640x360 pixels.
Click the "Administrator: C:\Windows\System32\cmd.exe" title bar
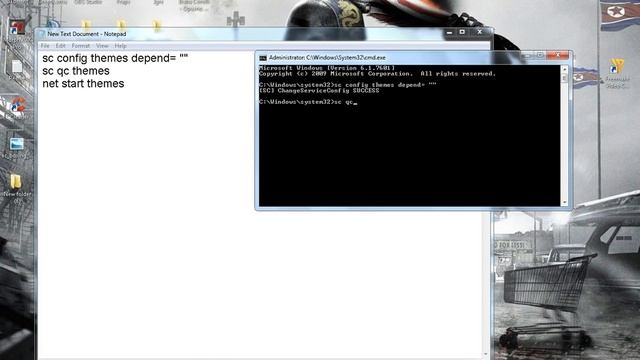pyautogui.click(x=327, y=58)
